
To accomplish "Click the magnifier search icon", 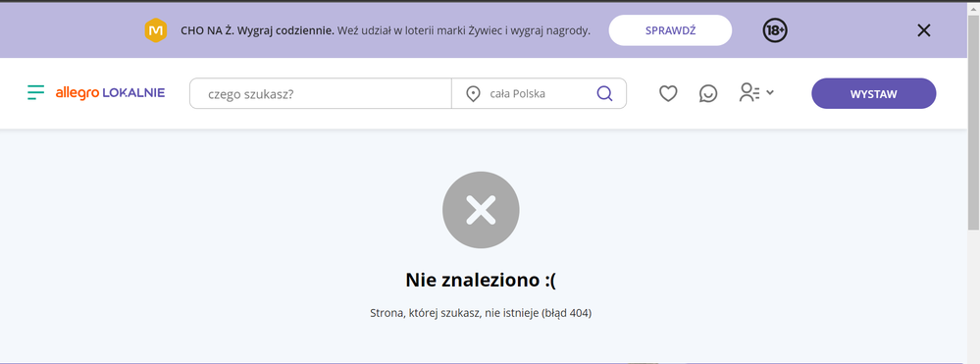I will tap(604, 94).
